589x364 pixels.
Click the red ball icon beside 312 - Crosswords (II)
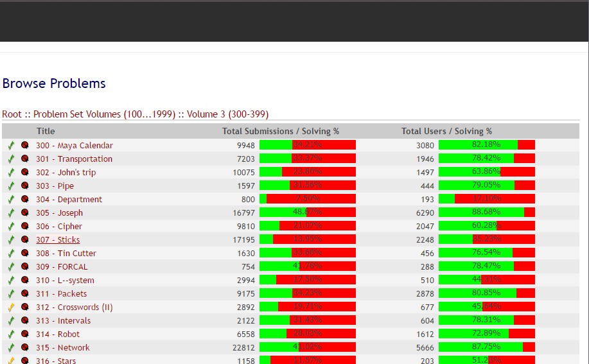pyautogui.click(x=25, y=307)
